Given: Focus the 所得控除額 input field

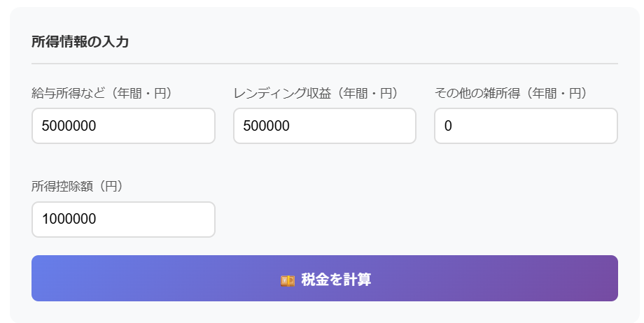Looking at the screenshot, I should (x=123, y=220).
